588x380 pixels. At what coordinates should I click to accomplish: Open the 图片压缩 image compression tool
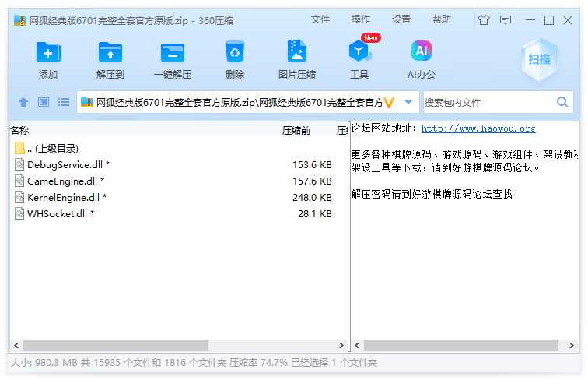pos(296,51)
